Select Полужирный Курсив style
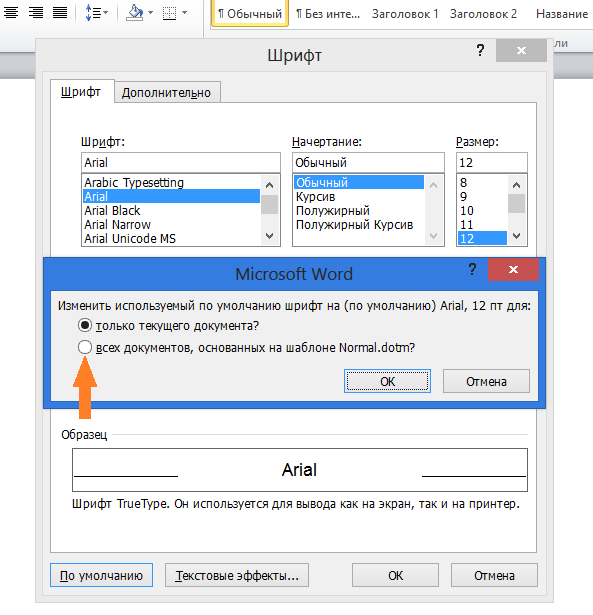This screenshot has width=593, height=615. coord(359,224)
